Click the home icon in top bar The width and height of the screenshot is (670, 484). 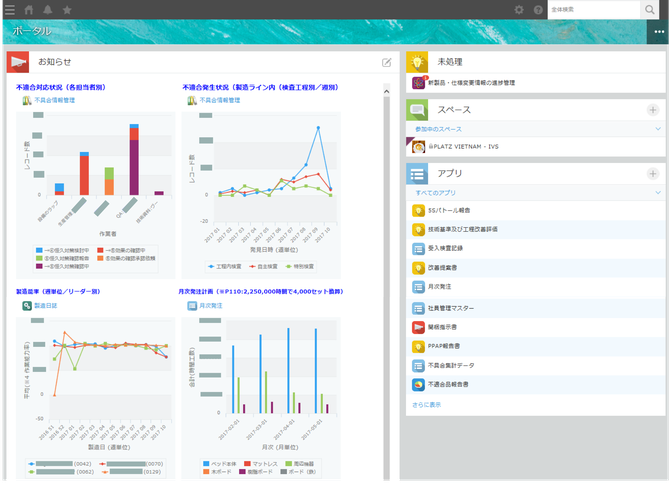pyautogui.click(x=29, y=9)
